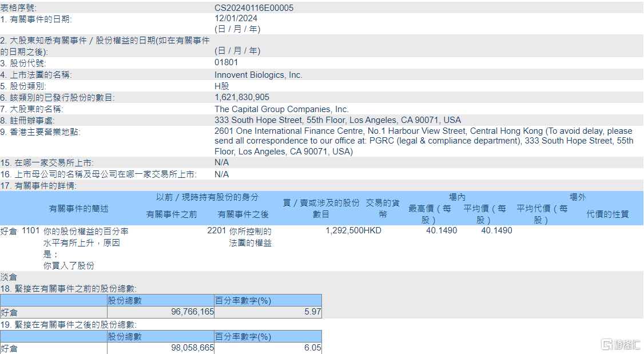Screen dimensions: 644x354
Task: Click label 19. 緊接在有關事件之後的股份總數
Action: click(x=68, y=325)
